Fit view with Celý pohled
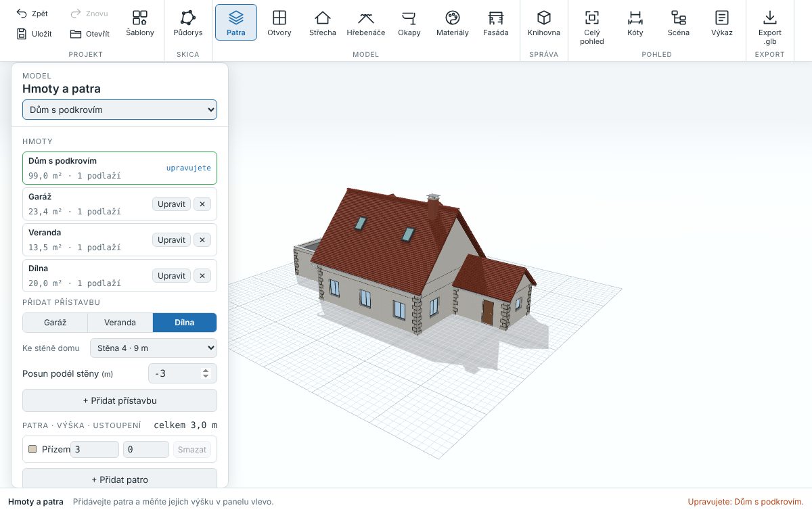The width and height of the screenshot is (812, 514). [x=592, y=27]
